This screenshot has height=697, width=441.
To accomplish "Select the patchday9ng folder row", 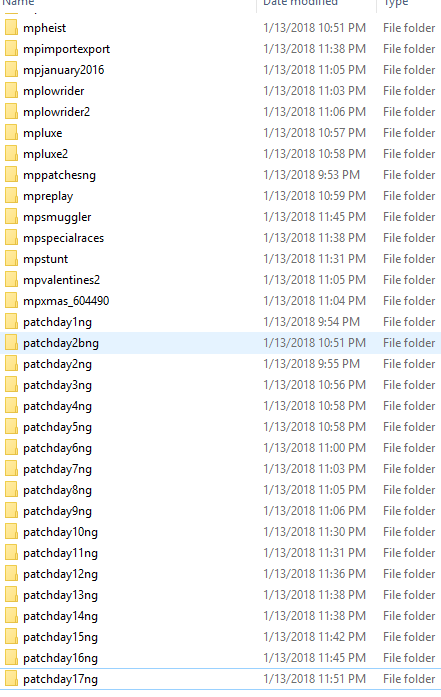I will (x=220, y=511).
